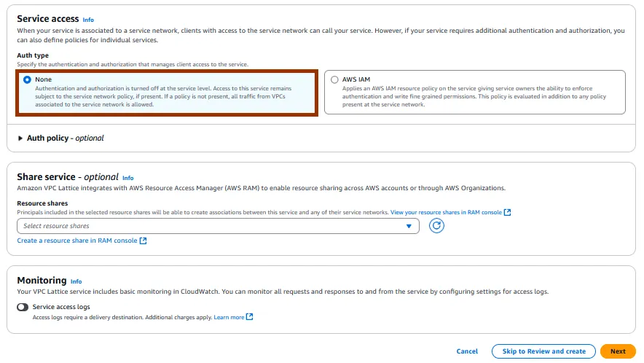
Task: Open View your resource shares in RAM console
Action: pyautogui.click(x=446, y=212)
